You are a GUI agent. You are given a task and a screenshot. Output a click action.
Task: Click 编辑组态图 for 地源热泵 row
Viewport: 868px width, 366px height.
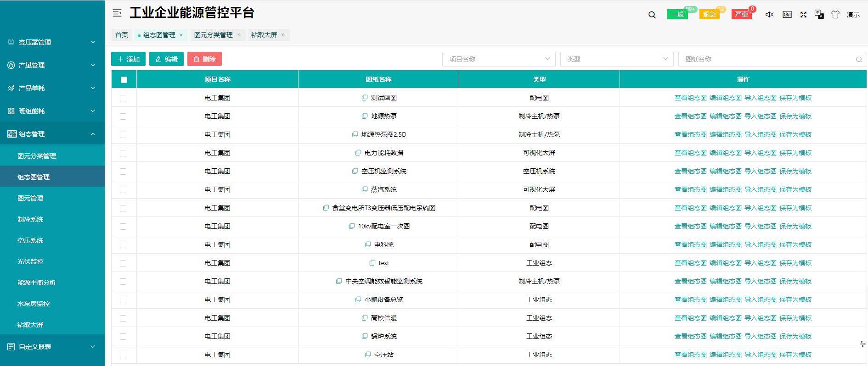(725, 116)
